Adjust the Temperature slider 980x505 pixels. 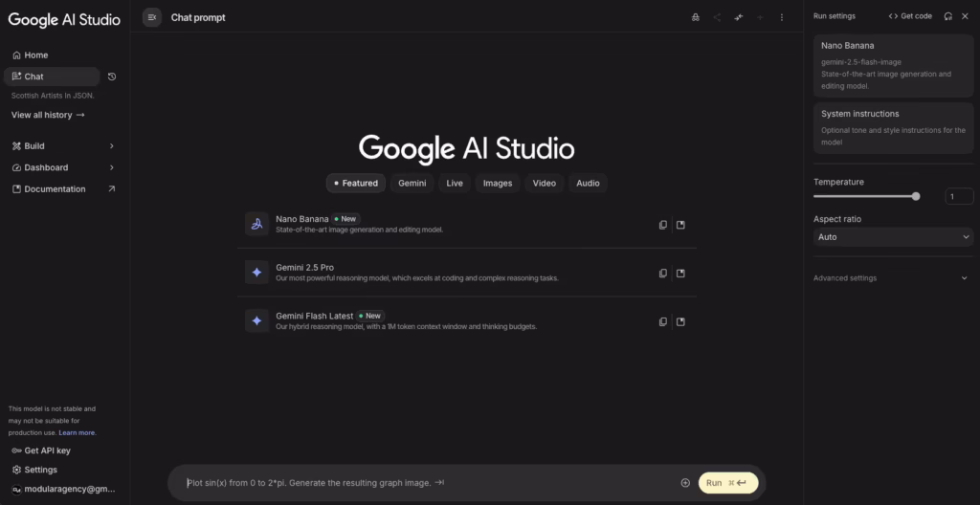click(x=867, y=196)
